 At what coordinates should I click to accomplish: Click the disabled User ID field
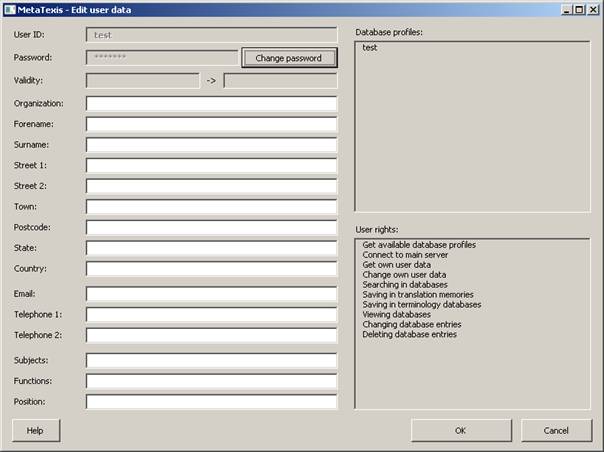tap(211, 35)
